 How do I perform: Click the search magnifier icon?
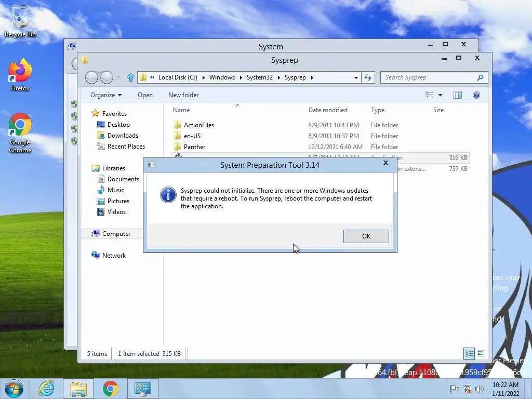point(480,78)
